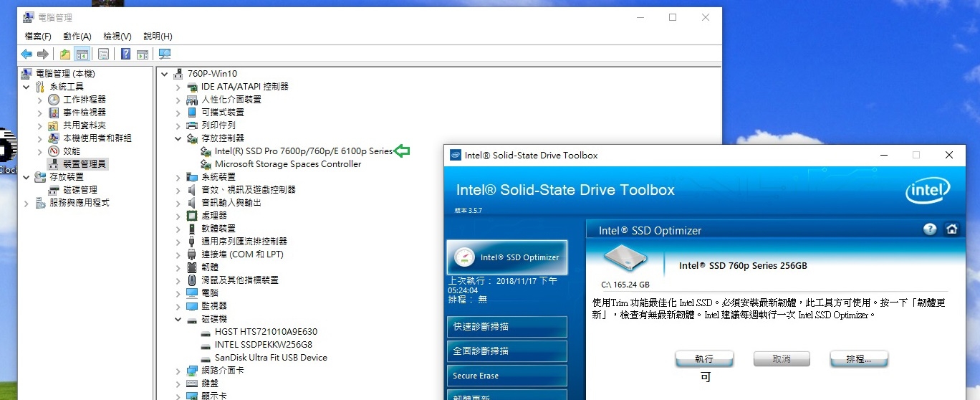Click the 鍵盤 keyboard device icon
This screenshot has height=400, width=980.
[x=192, y=384]
